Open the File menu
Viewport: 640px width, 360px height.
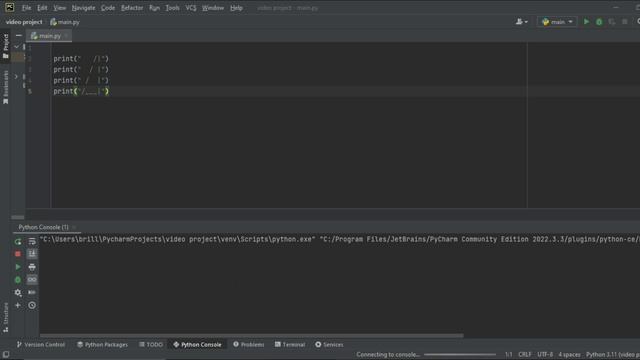pos(27,8)
